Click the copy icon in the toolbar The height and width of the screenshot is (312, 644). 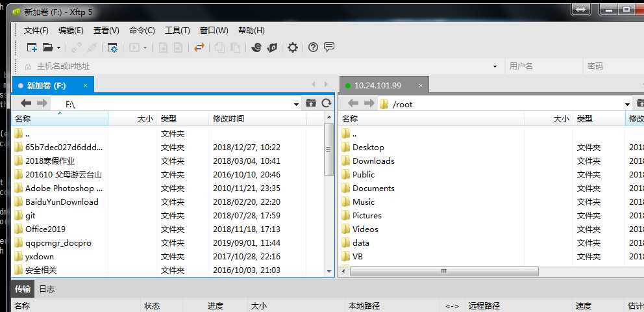click(219, 47)
